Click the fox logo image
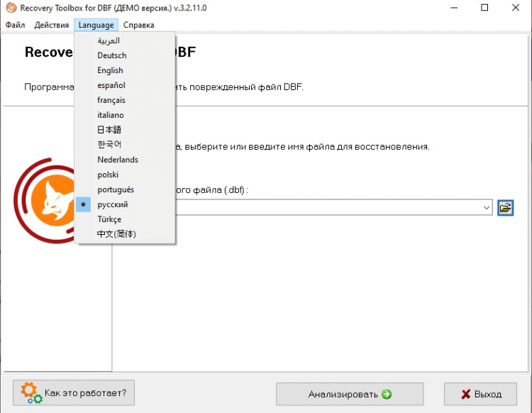Viewport: 532px width, 413px height. [44, 200]
